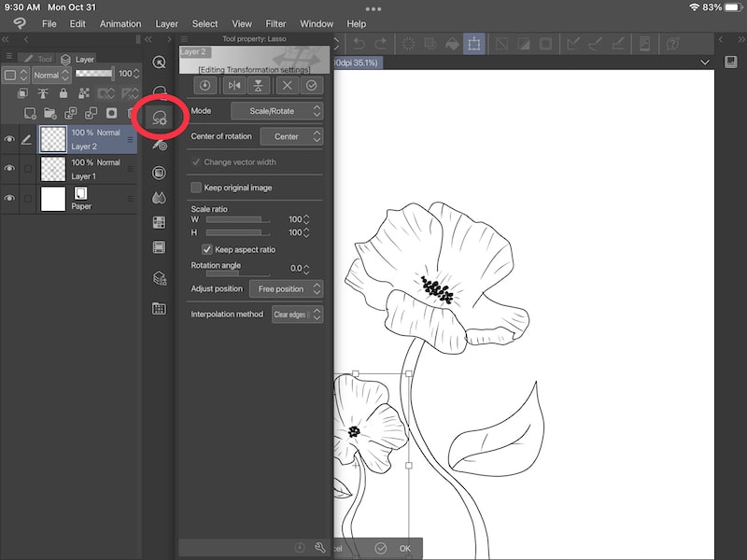Change the layer blend mode from Normal
Viewport: 747px width, 560px height.
click(50, 75)
